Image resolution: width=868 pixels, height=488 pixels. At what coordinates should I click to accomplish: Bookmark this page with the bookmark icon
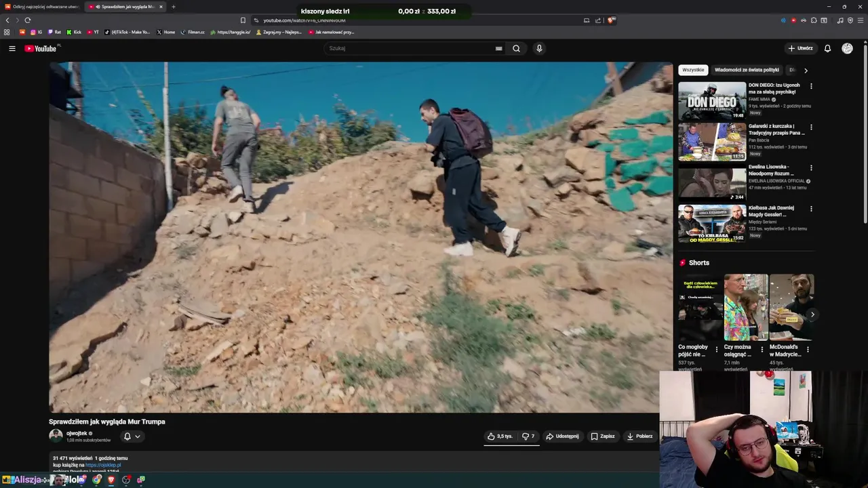pos(243,20)
